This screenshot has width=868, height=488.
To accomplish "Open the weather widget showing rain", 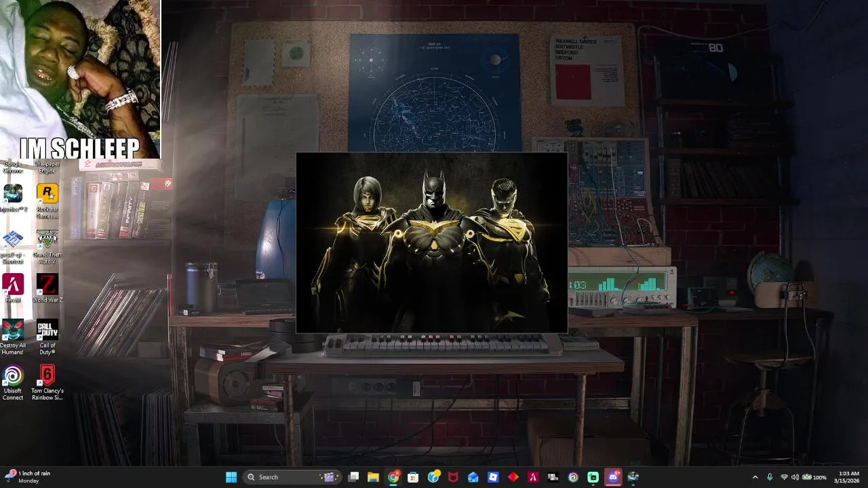I will coord(28,477).
